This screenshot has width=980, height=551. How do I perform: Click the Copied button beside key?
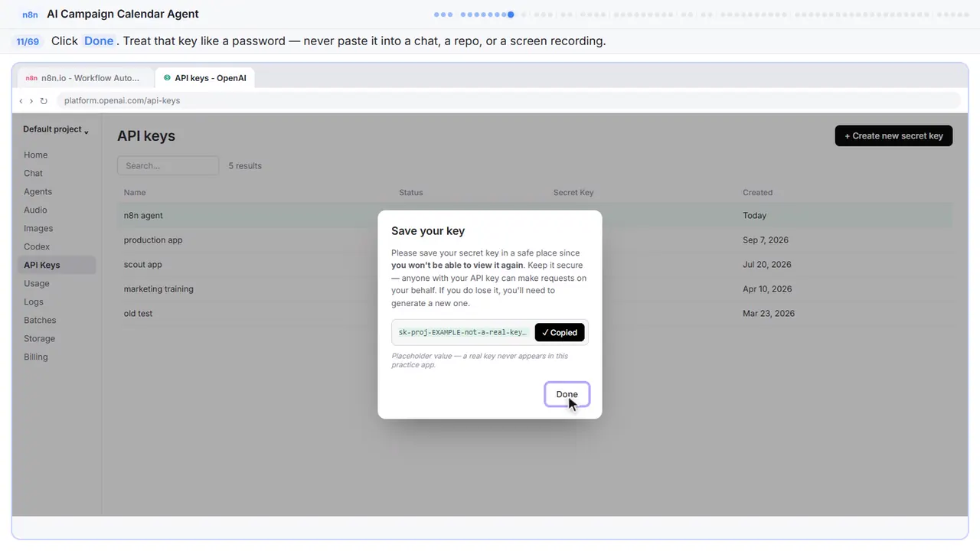(x=560, y=332)
